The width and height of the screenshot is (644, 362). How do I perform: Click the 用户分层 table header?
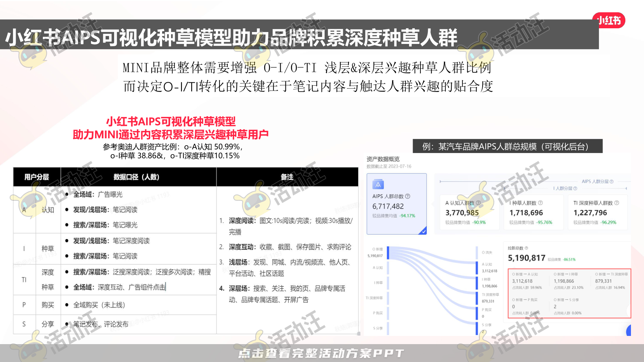37,177
